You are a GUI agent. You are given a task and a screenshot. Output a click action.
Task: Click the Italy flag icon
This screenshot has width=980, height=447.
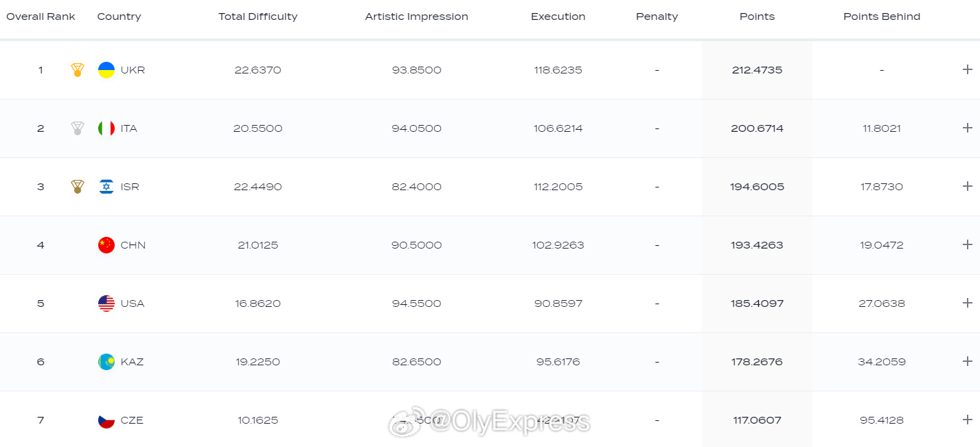tap(106, 128)
